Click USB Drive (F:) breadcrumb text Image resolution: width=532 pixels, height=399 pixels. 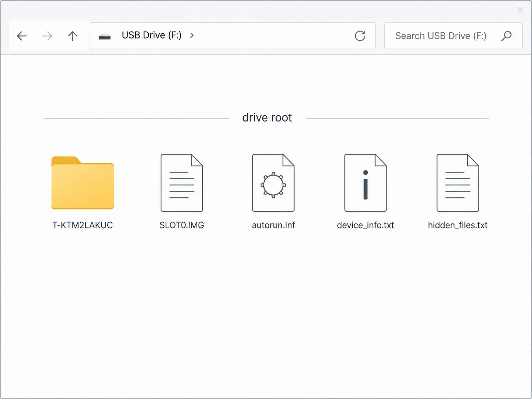click(152, 35)
